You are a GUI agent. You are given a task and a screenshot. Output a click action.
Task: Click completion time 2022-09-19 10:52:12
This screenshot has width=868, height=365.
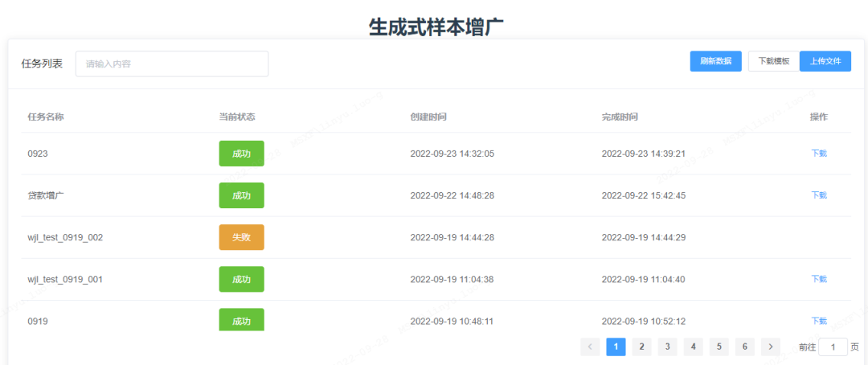coord(644,321)
